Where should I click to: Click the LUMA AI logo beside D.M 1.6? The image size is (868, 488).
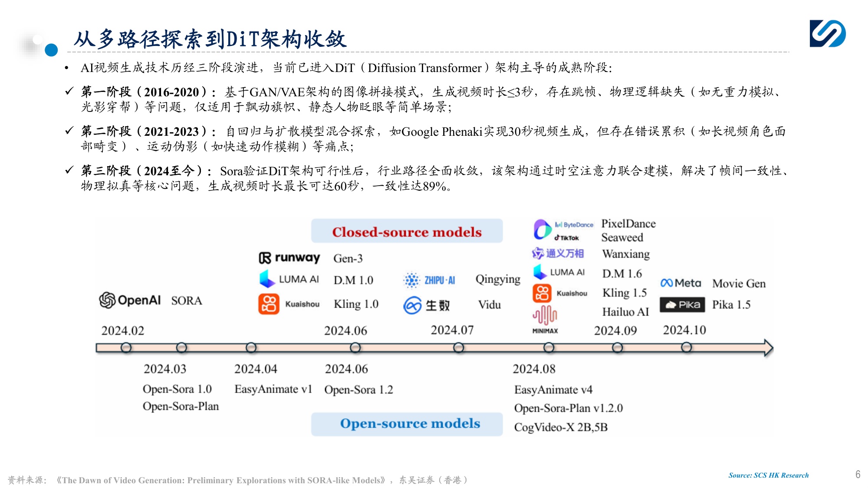click(x=559, y=272)
